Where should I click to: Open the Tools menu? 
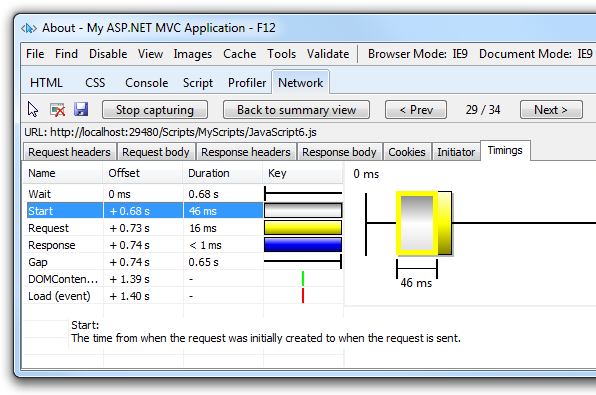tap(281, 54)
